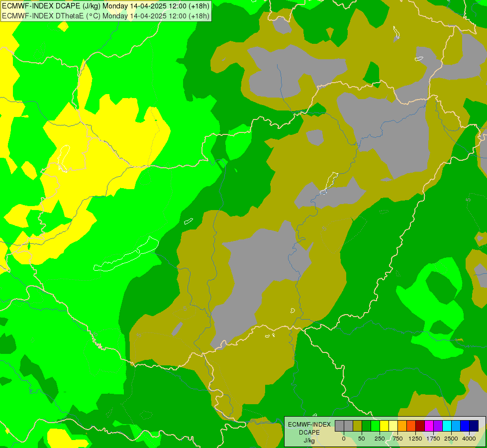Click the pure blue legend swatch
The width and height of the screenshot is (487, 448).
click(465, 426)
